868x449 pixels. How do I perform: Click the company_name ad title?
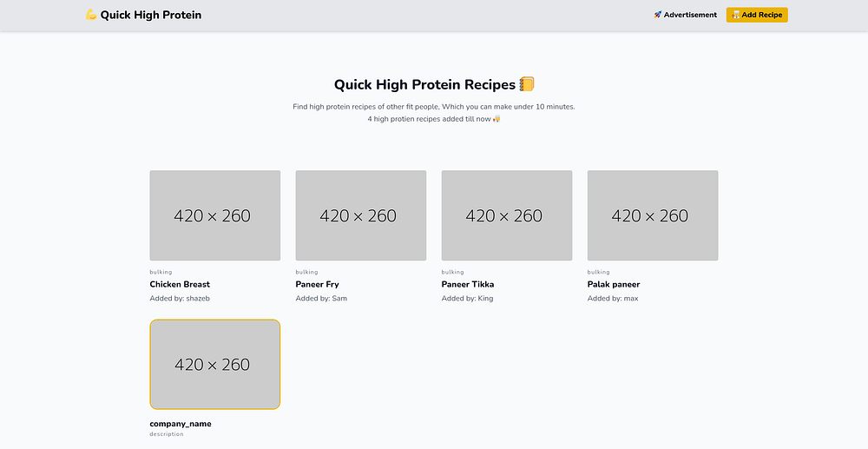click(x=181, y=424)
